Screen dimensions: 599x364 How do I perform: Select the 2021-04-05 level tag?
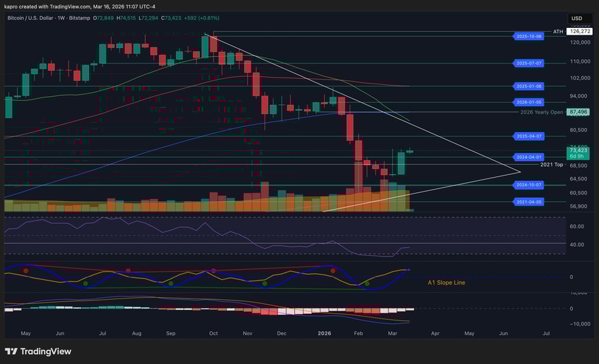(529, 201)
